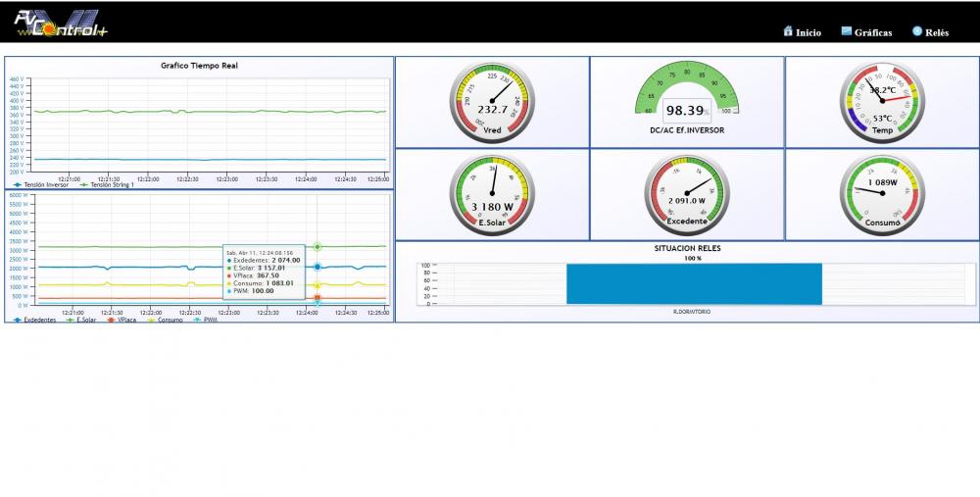This screenshot has width=980, height=497.
Task: Click the Vred voltage gauge
Action: pos(492,102)
